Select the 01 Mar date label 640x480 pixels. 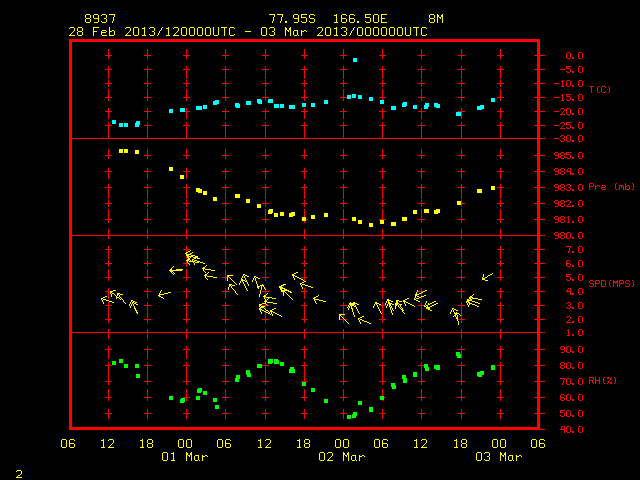(184, 457)
